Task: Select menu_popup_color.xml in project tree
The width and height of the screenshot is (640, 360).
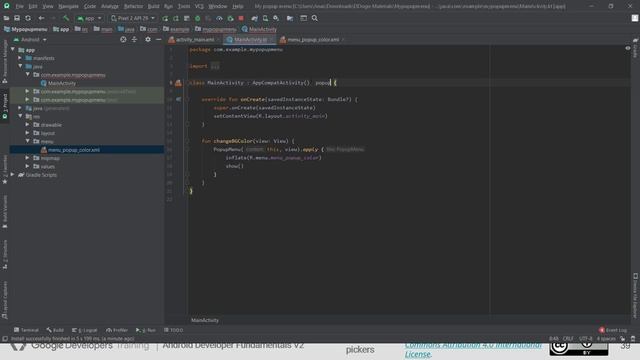Action: (x=70, y=150)
